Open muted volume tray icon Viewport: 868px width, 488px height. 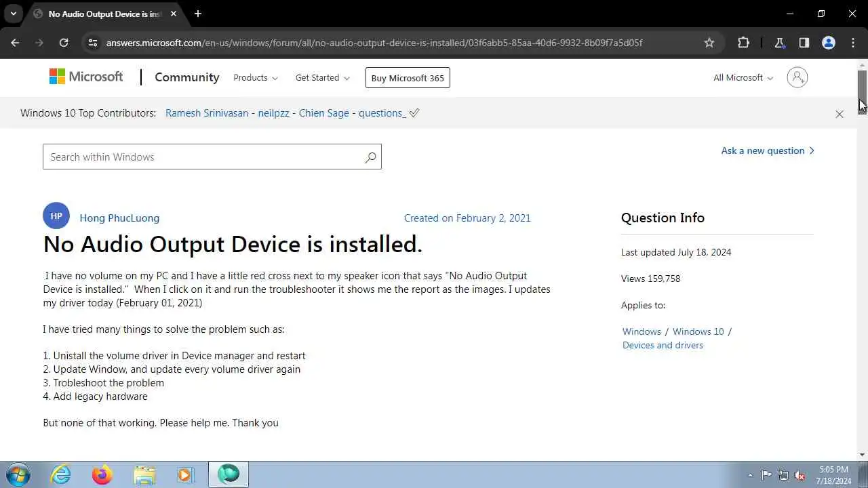[x=800, y=475]
